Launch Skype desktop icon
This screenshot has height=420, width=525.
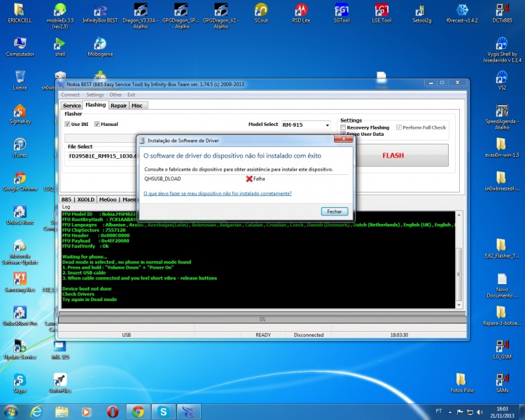click(x=20, y=383)
